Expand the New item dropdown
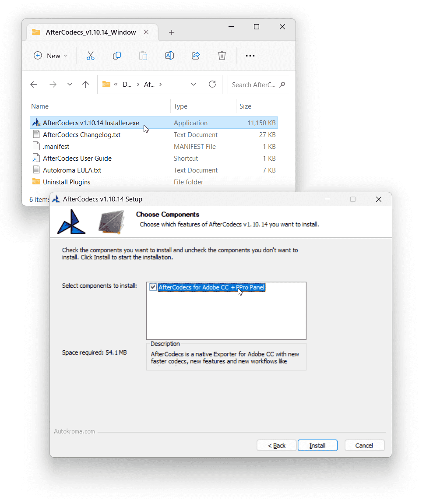Screen dimensions: 426x504 click(50, 56)
